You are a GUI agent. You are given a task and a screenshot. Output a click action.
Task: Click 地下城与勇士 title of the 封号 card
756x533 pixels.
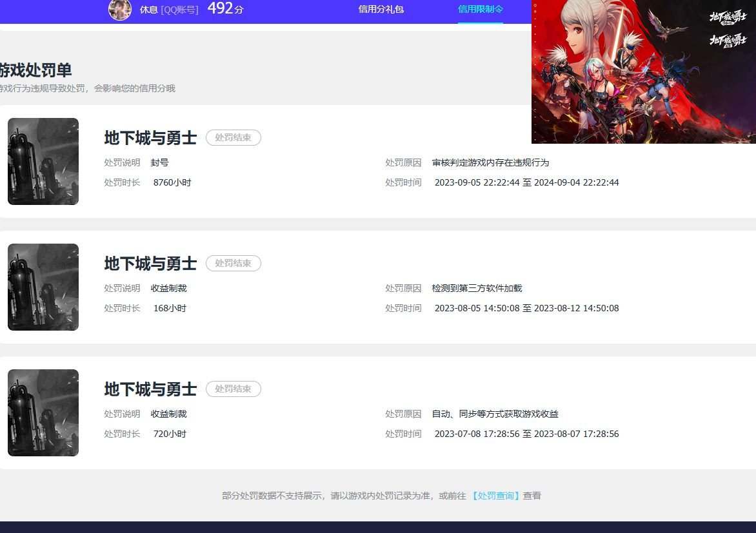150,138
